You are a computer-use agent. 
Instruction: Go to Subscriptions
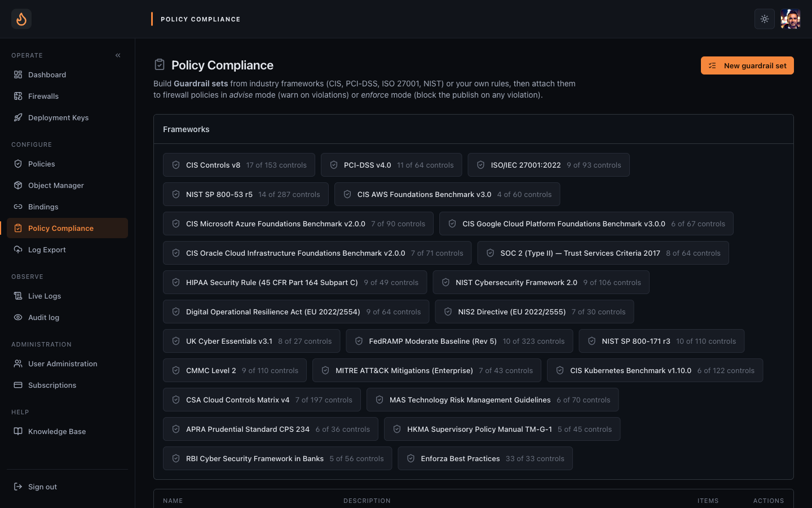[67, 385]
